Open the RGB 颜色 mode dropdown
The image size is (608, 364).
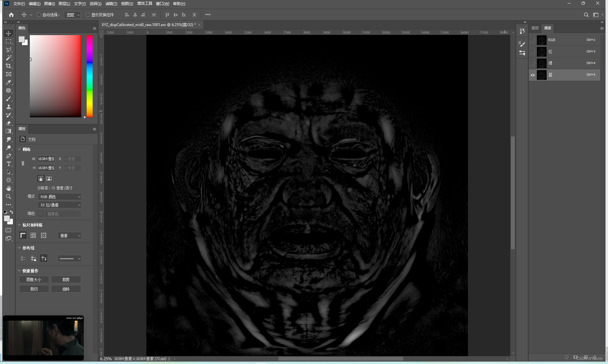(x=60, y=197)
